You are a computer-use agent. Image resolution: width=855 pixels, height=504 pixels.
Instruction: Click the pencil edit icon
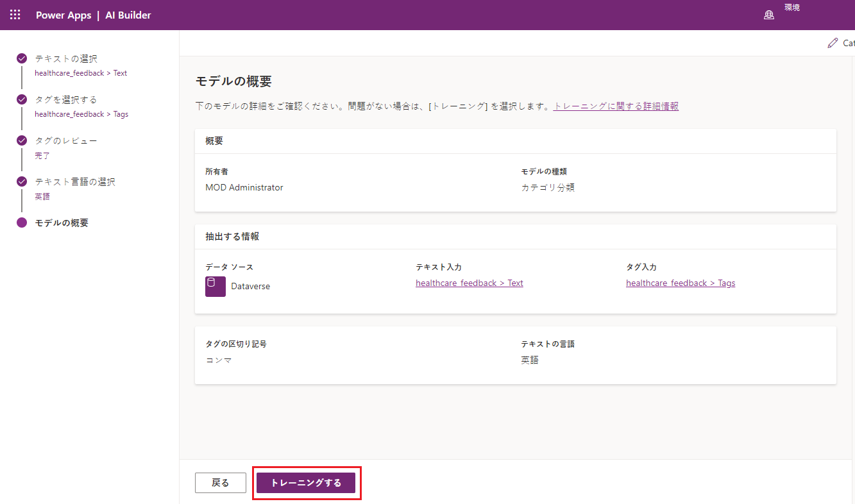coord(833,43)
